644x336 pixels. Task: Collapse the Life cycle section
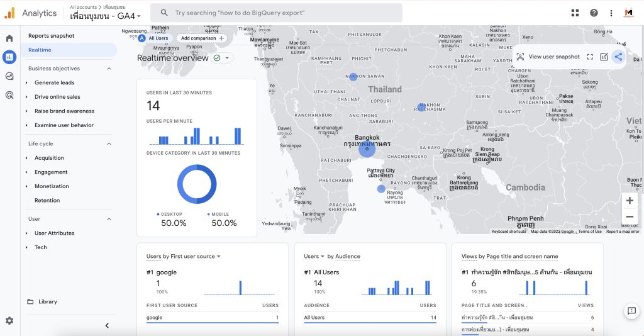[x=109, y=143]
